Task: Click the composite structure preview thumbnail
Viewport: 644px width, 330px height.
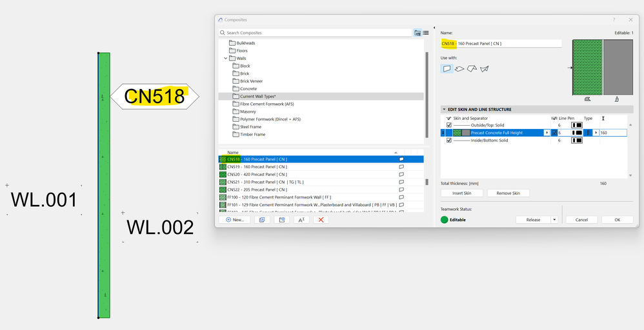Action: 603,68
